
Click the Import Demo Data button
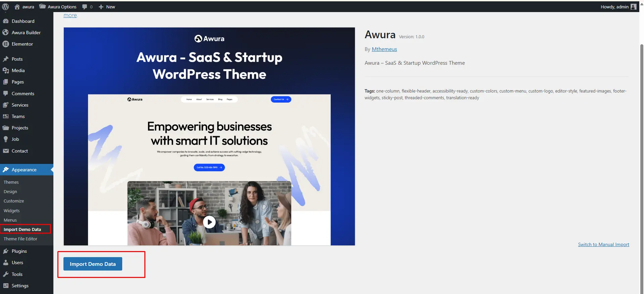93,264
